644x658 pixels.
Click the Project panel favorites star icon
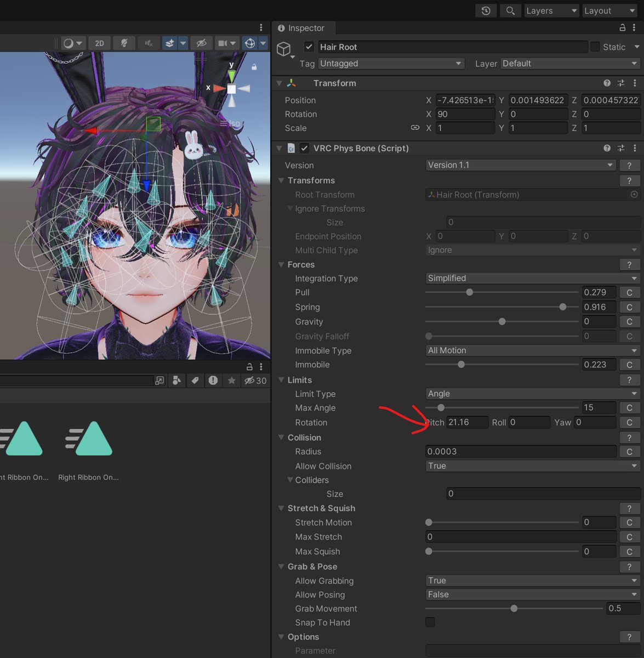click(x=231, y=381)
